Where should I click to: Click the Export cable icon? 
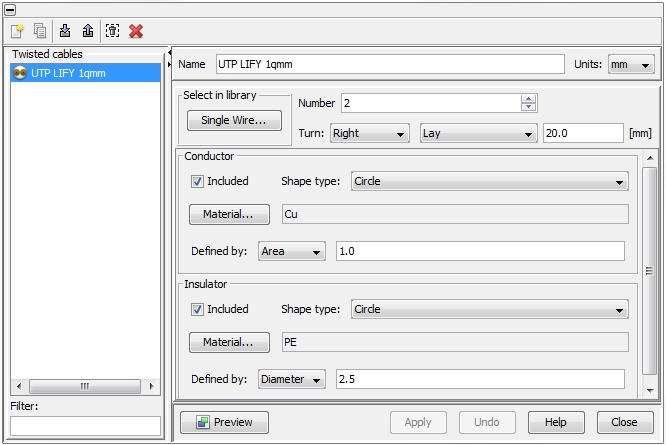(87, 31)
